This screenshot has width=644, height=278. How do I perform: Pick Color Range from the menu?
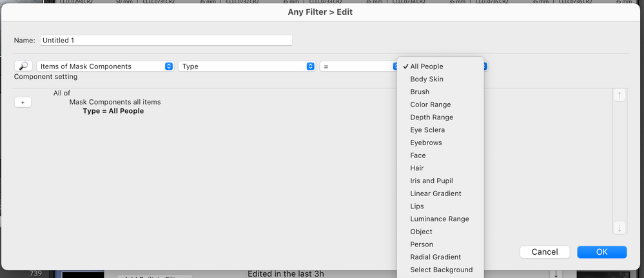point(431,104)
